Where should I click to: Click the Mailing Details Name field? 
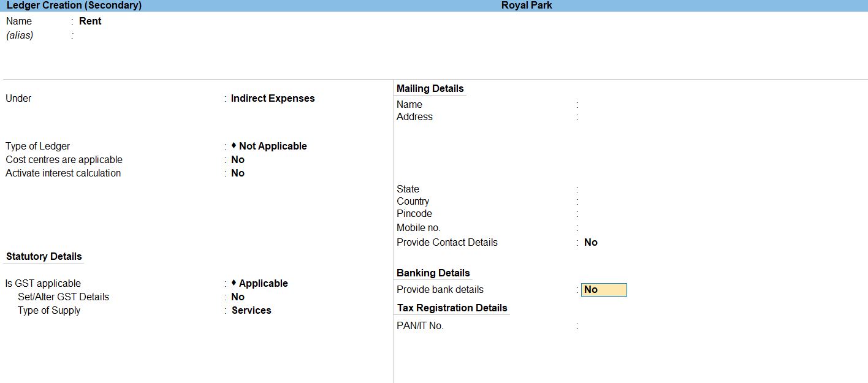click(x=613, y=105)
